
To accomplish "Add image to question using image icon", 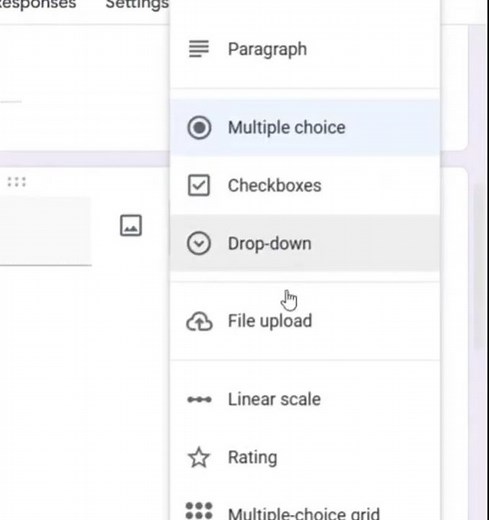I will tap(131, 225).
